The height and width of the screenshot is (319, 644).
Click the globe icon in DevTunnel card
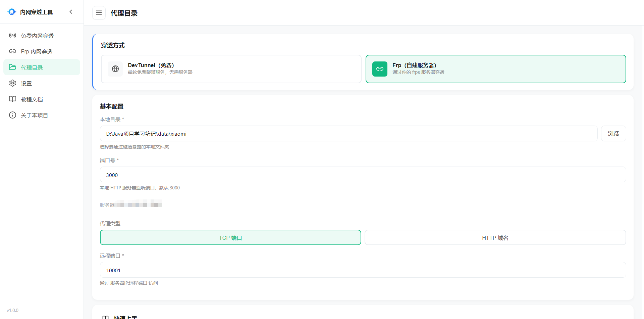(115, 69)
